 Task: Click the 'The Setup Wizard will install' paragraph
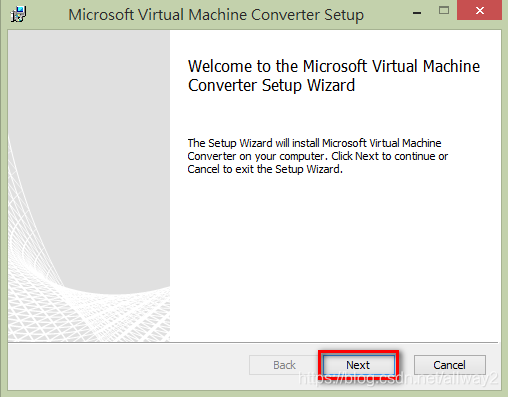pyautogui.click(x=318, y=156)
